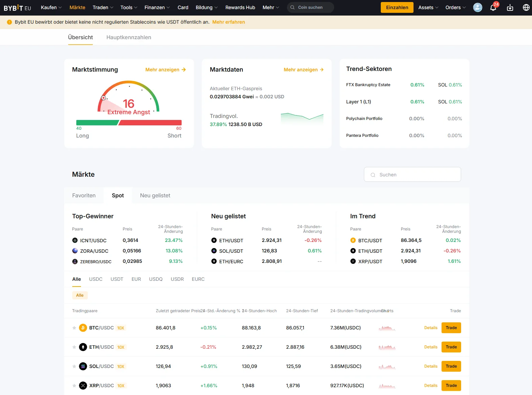Filter pairs by USDC
Viewport: 532px width, 395px height.
coord(96,279)
